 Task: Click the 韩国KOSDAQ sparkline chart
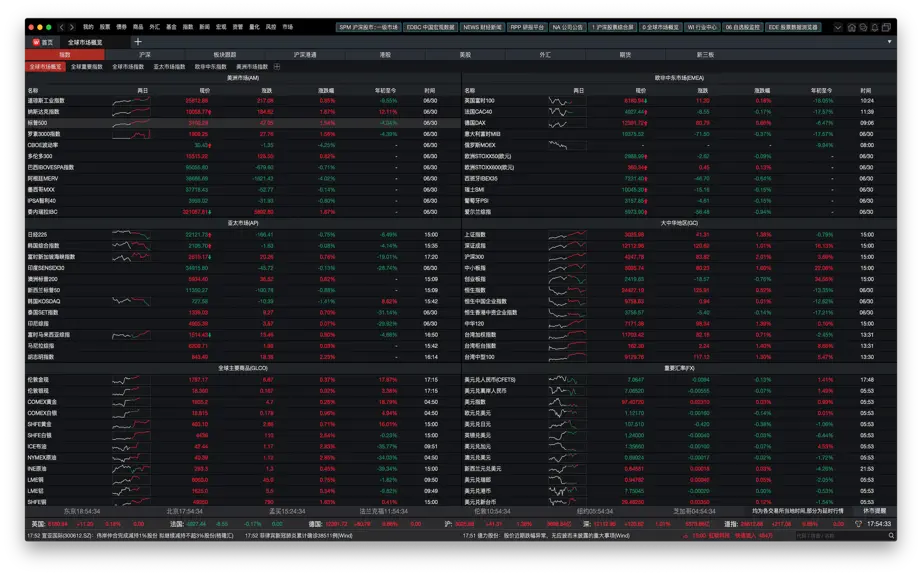tap(131, 302)
